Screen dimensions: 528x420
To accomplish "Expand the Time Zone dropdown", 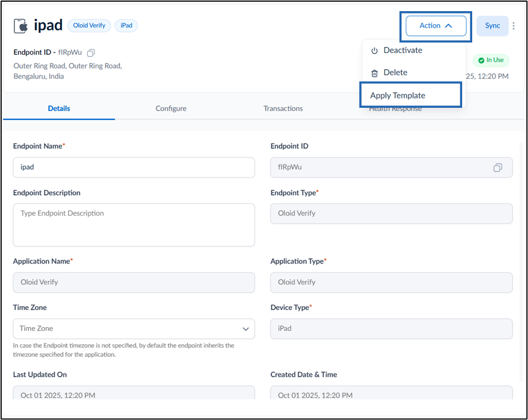I will point(246,328).
